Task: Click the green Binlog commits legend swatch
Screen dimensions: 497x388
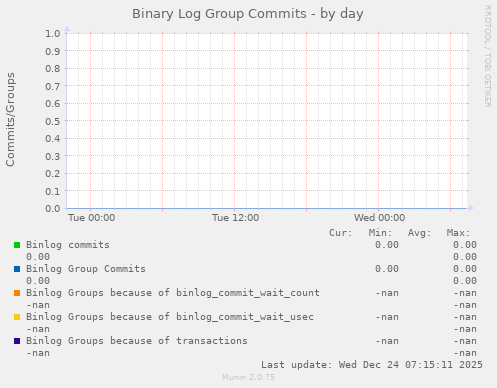Action: click(17, 245)
